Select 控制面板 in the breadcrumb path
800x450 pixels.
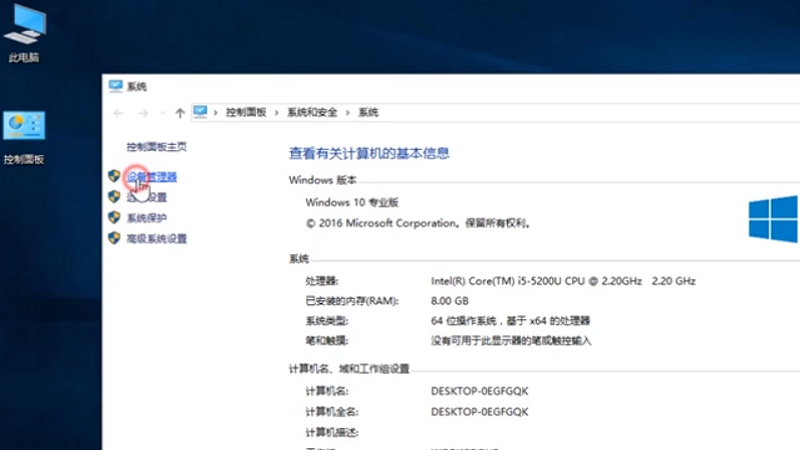[246, 112]
